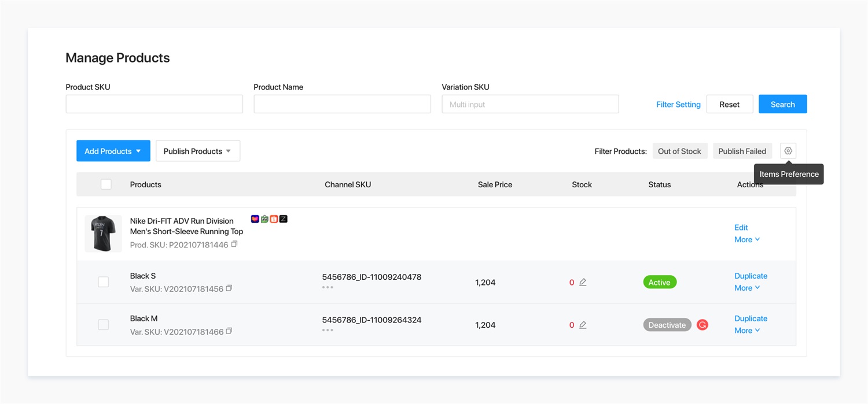
Task: Edit stock for Black M variation
Action: 583,325
